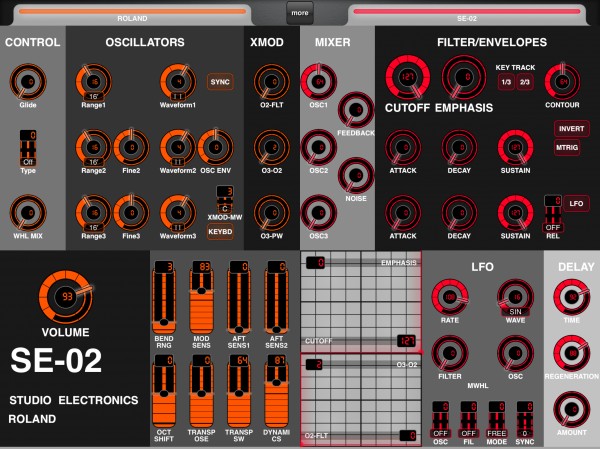Click the FEEDBACK knob in MIXER

tap(356, 110)
